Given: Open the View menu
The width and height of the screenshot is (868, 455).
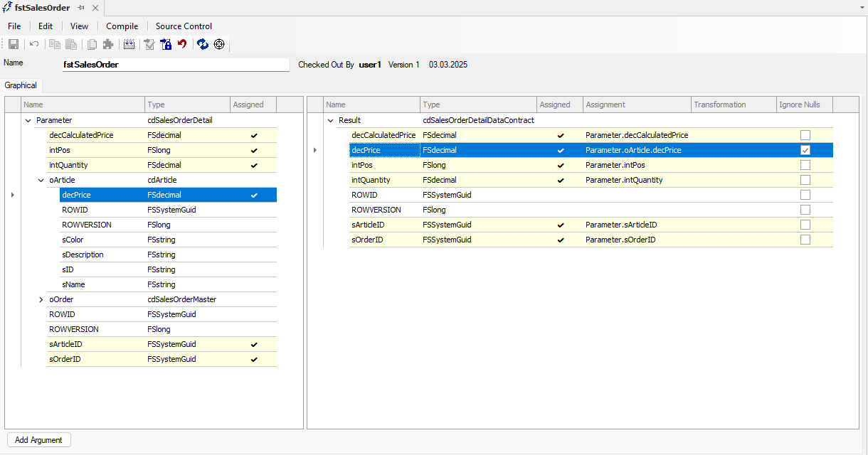Looking at the screenshot, I should [80, 26].
